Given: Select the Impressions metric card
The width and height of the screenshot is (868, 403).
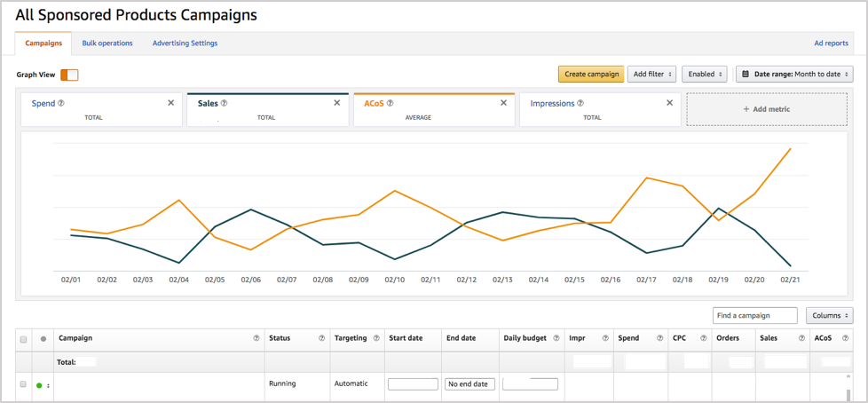Looking at the screenshot, I should [x=601, y=109].
